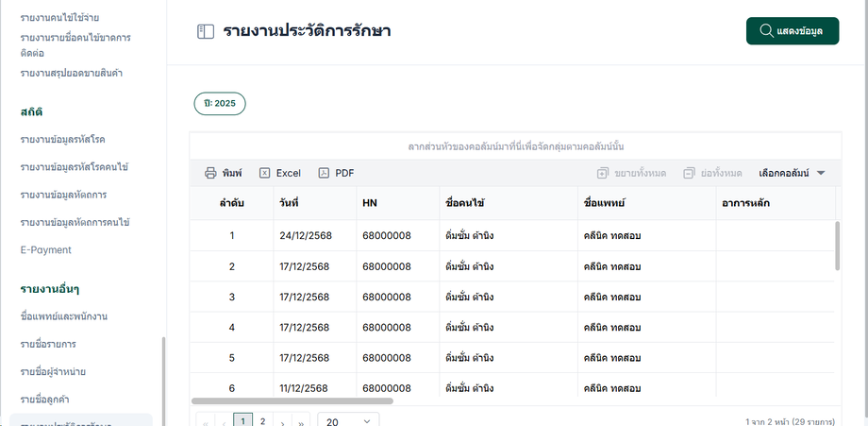Open the E-Payment sidebar menu item
Screen dimensions: 868x426
45,250
